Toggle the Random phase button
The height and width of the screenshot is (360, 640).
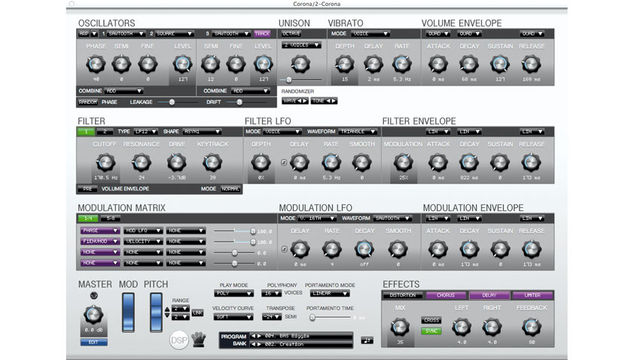coord(88,102)
